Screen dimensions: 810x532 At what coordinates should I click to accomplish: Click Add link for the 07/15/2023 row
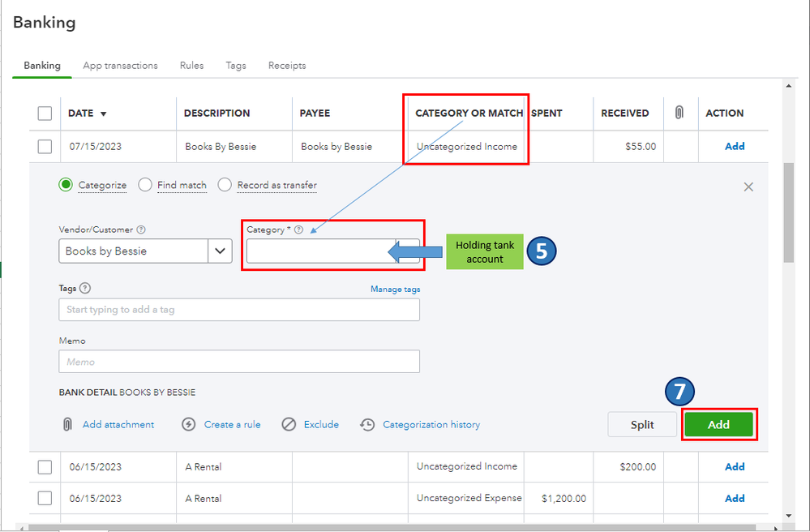[735, 146]
